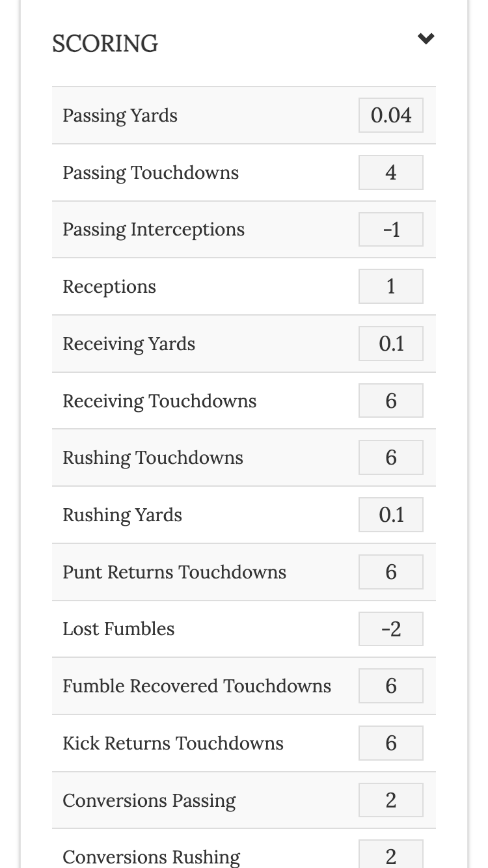The image size is (488, 868).
Task: Edit the Conversions Rushing input field
Action: pos(390,855)
